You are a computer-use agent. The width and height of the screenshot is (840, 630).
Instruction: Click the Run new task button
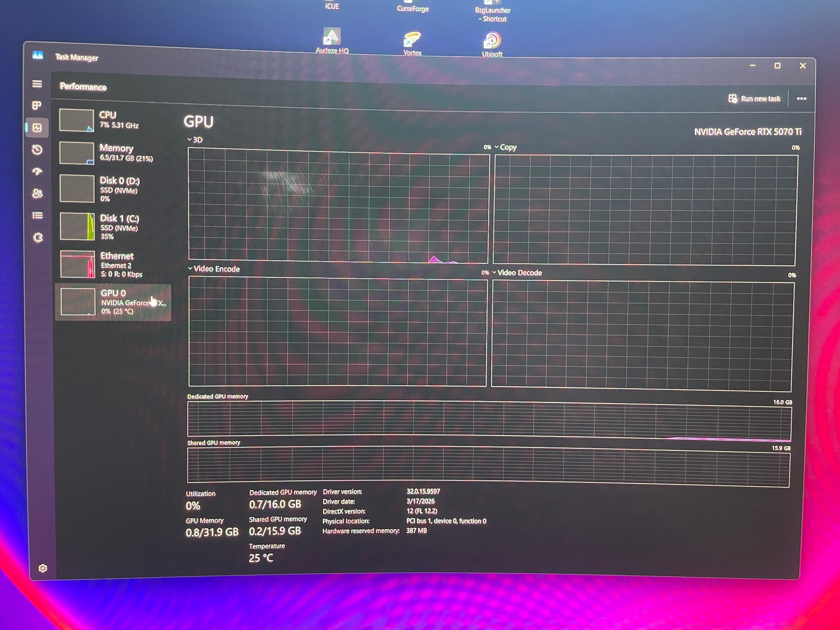754,98
